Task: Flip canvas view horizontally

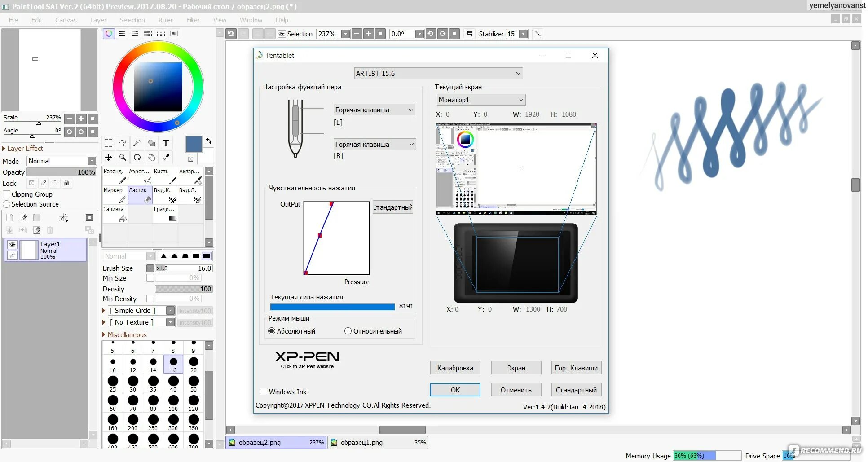Action: (x=469, y=34)
